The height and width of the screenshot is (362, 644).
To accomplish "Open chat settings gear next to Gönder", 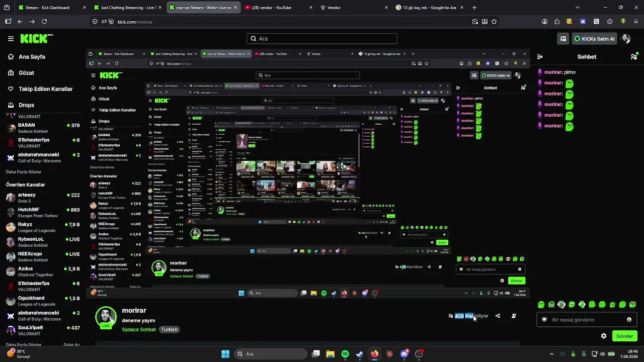I will tap(604, 336).
